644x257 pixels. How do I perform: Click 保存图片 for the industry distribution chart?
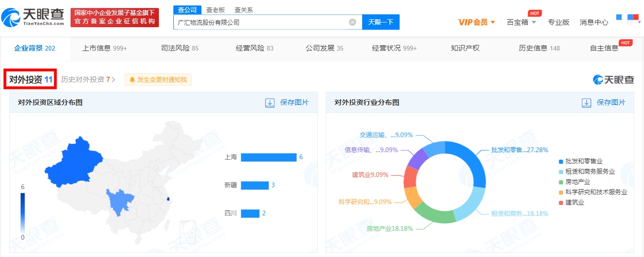click(x=611, y=103)
